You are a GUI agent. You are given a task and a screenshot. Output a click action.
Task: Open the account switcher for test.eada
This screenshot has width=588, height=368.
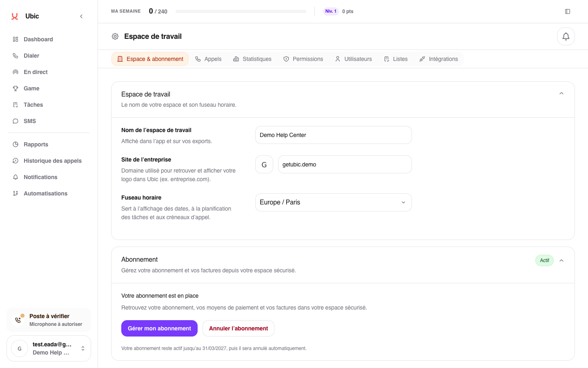[49, 348]
